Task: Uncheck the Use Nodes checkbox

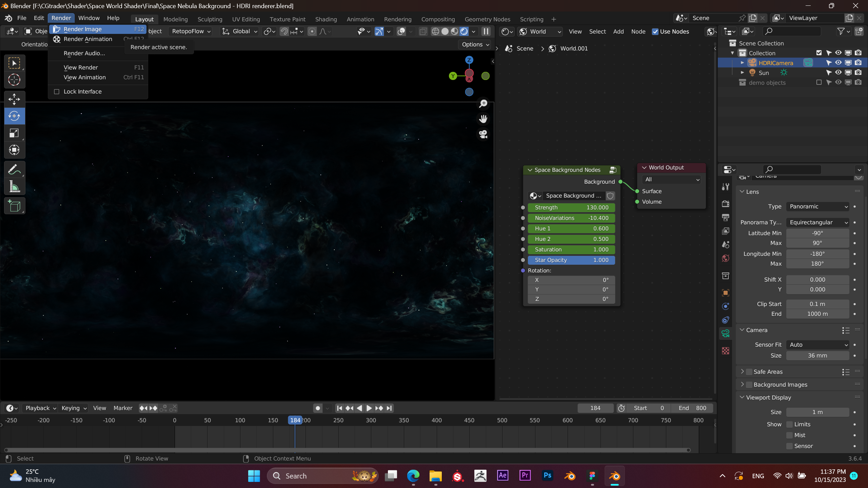Action: tap(655, 31)
